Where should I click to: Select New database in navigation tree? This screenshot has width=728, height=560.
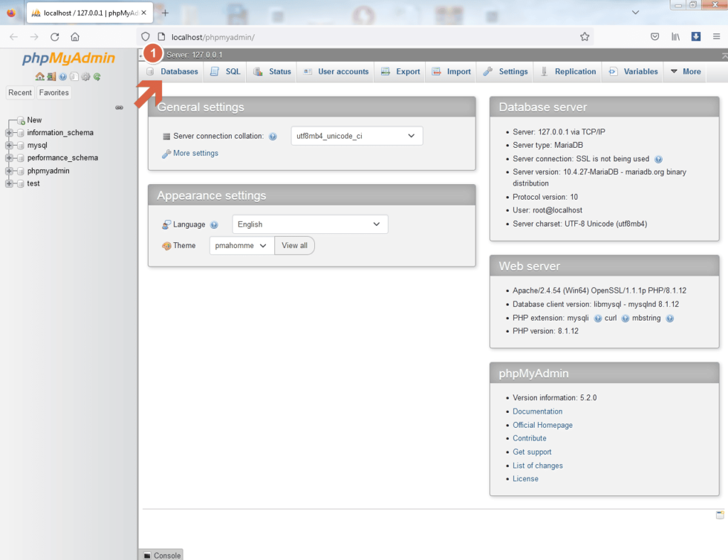tap(34, 120)
